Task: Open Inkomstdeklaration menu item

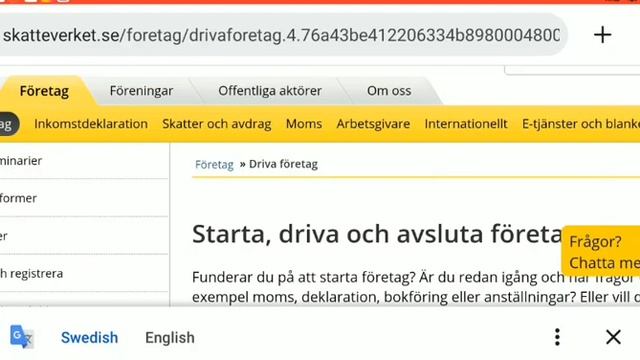Action: click(91, 124)
